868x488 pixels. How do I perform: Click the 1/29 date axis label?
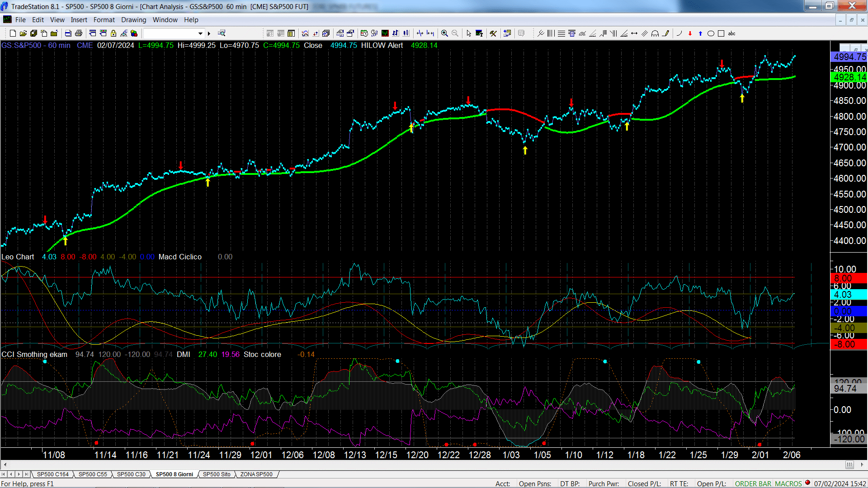[729, 455]
